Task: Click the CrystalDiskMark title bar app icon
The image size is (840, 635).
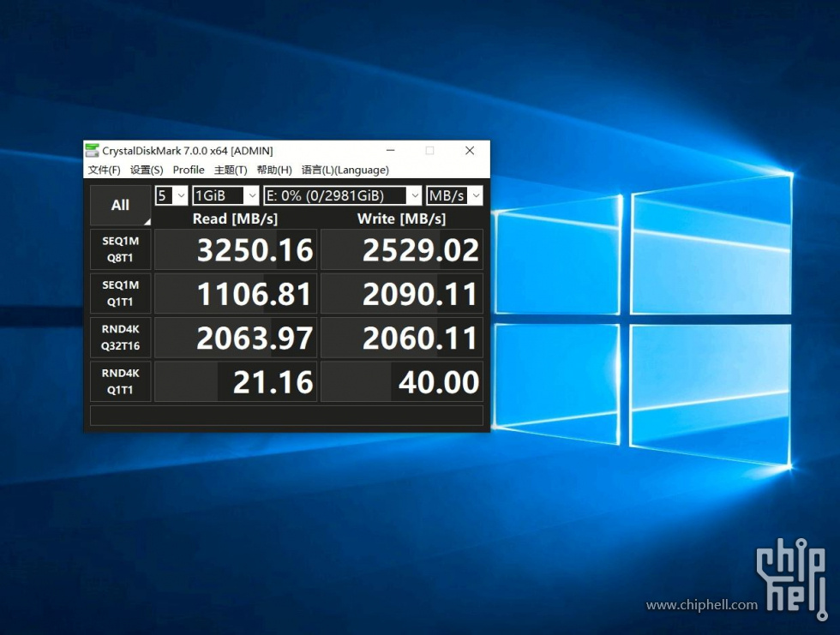Action: 93,151
